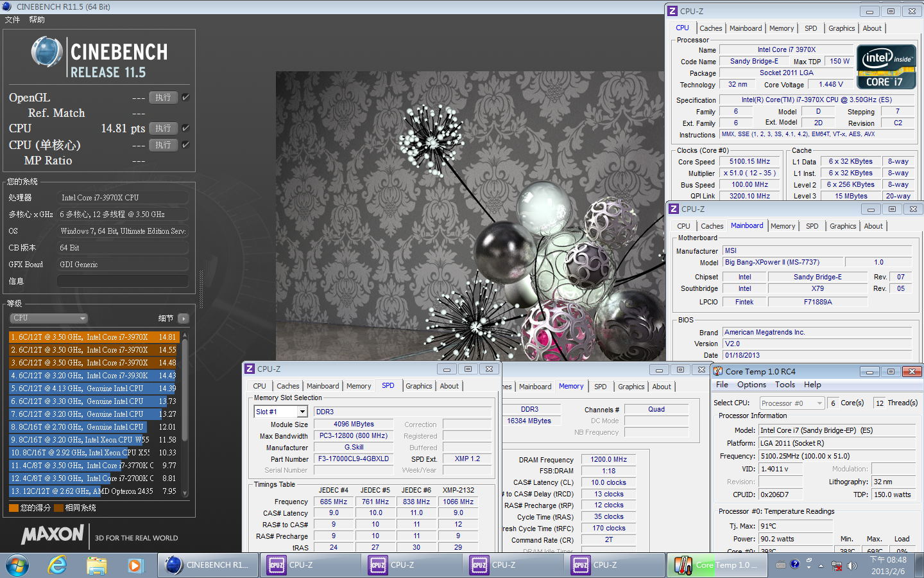The width and height of the screenshot is (924, 578).
Task: Select rank 13 AMD Opteron 2435 row
Action: pos(94,491)
